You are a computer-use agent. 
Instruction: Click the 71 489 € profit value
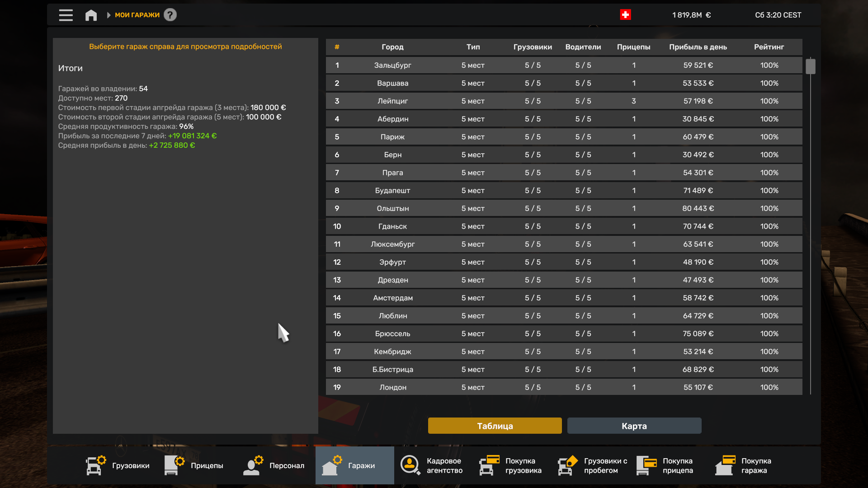[x=698, y=190]
